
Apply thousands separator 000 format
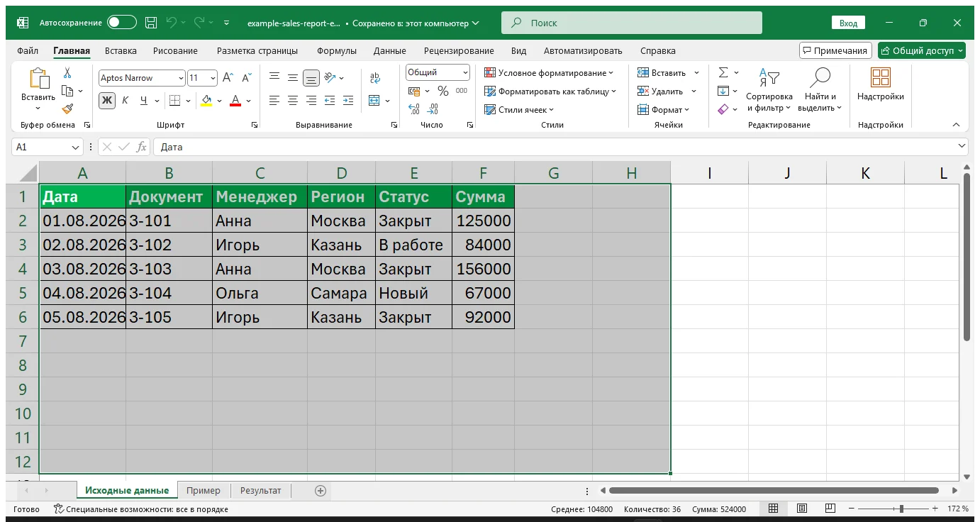(462, 91)
